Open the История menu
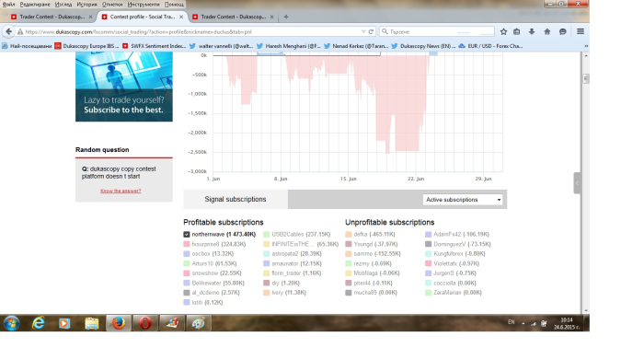644x348 pixels. coord(86,4)
